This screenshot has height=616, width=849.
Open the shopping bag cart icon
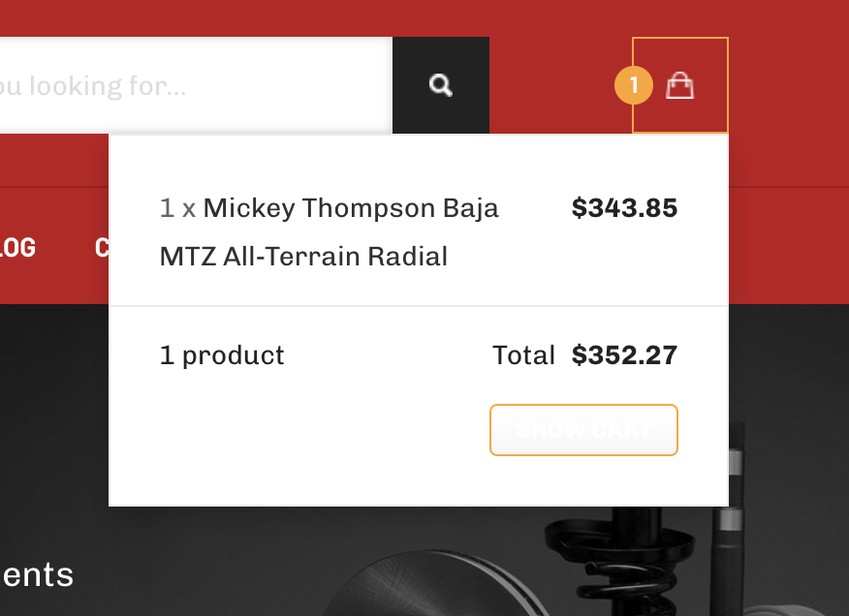[x=680, y=86]
